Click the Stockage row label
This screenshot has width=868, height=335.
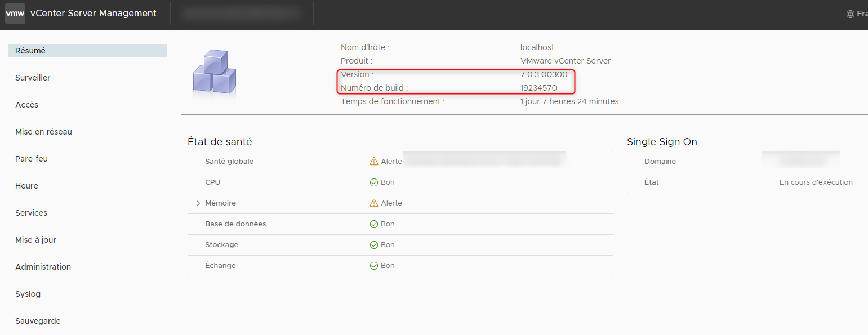[x=221, y=245]
